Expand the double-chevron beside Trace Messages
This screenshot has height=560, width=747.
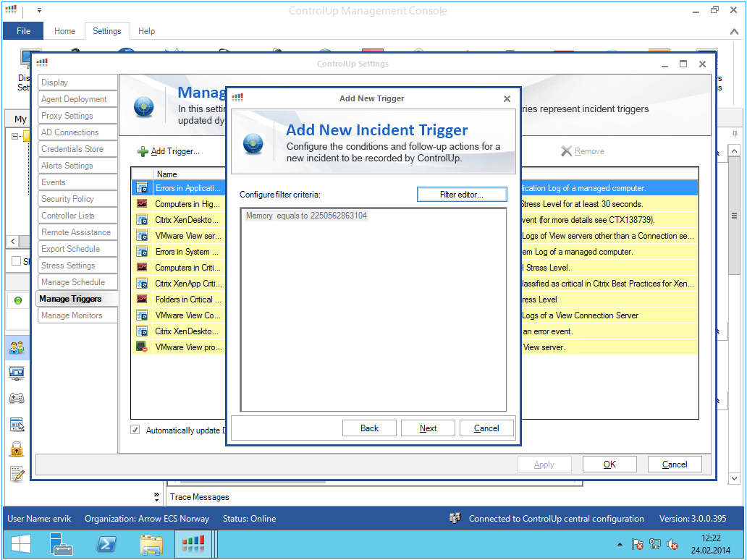tap(157, 496)
